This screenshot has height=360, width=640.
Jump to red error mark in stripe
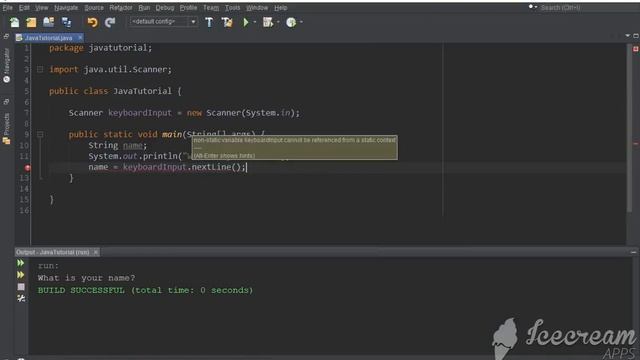pyautogui.click(x=636, y=144)
